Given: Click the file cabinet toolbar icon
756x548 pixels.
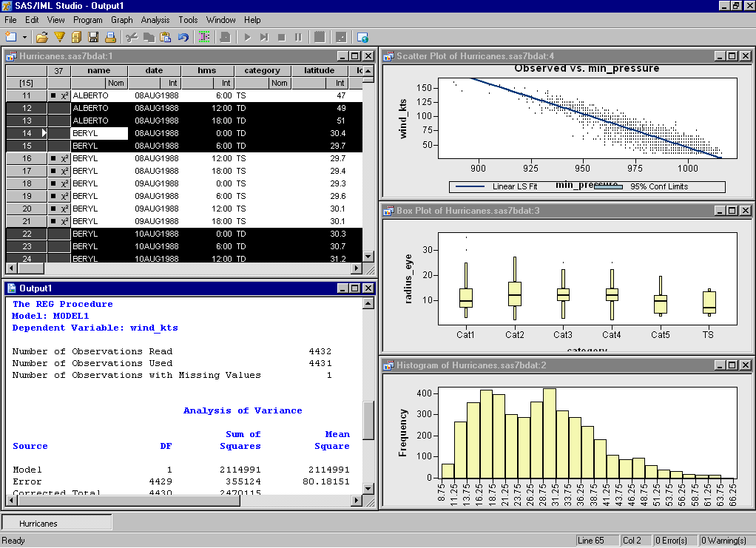Looking at the screenshot, I should coord(76,37).
